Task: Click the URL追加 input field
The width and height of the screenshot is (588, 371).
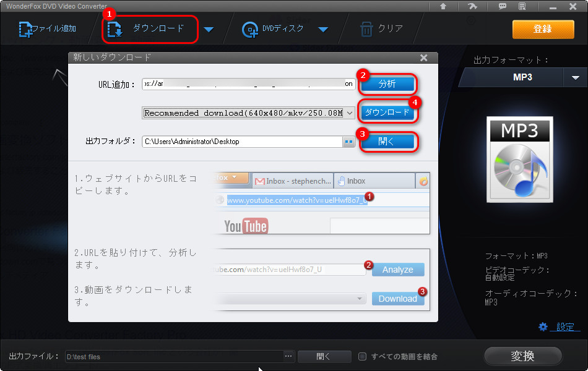Action: pyautogui.click(x=248, y=84)
